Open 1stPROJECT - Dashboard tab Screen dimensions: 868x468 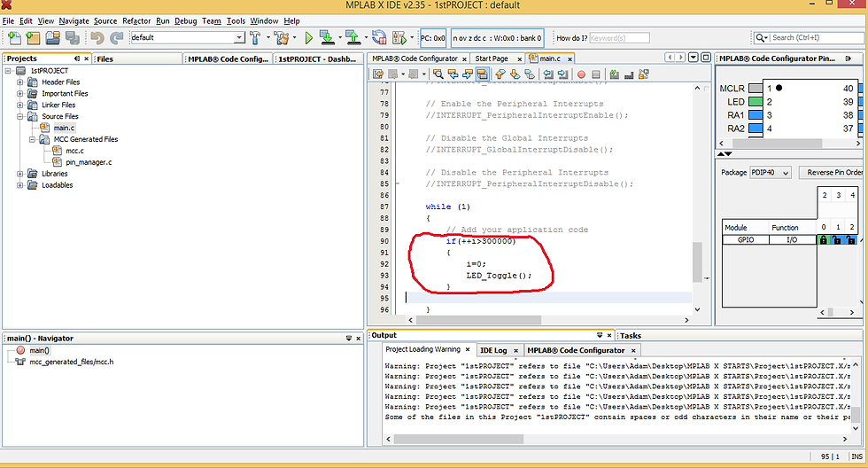coord(317,58)
